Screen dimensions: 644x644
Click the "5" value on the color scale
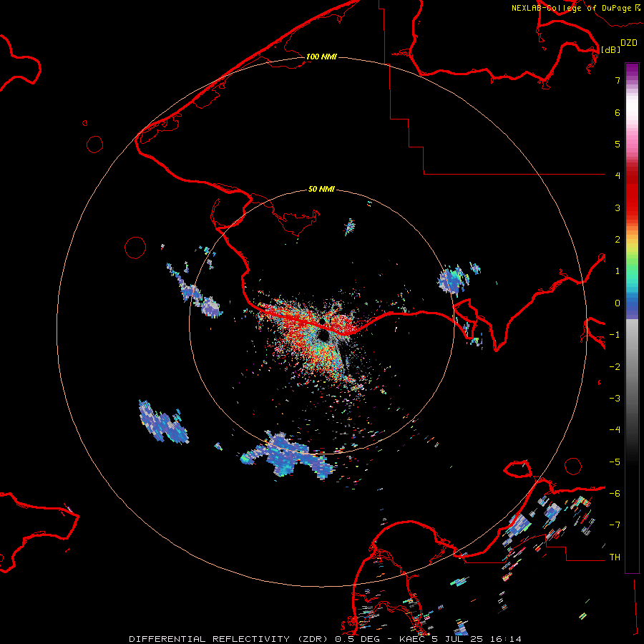[618, 144]
